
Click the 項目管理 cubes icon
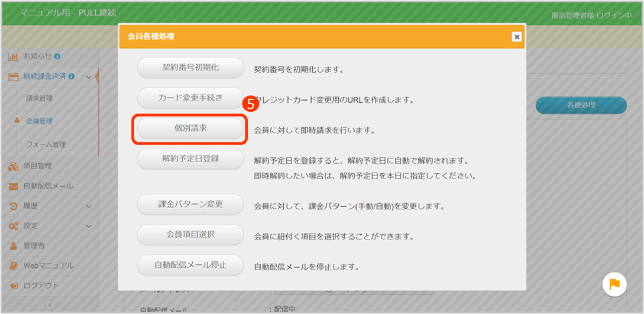pyautogui.click(x=13, y=166)
